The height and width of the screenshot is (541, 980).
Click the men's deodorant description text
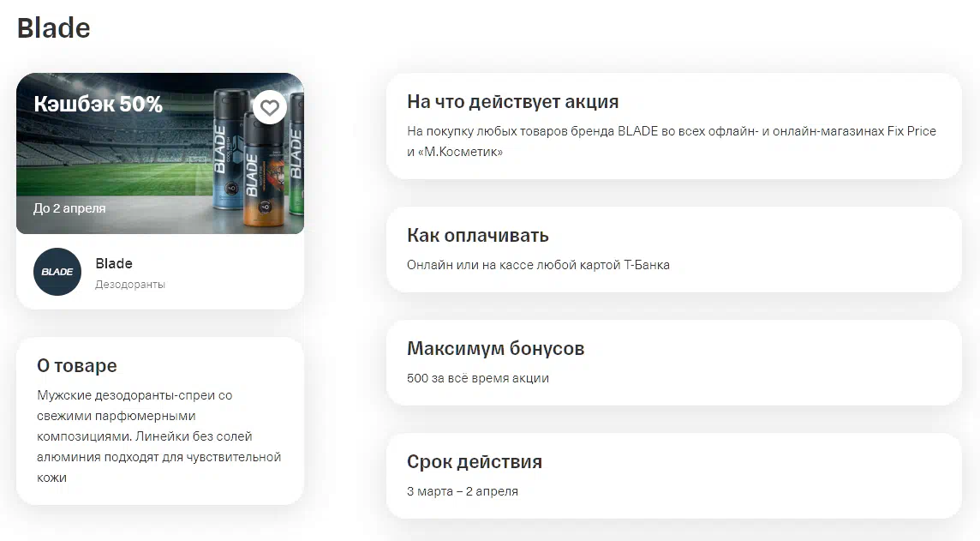click(158, 436)
